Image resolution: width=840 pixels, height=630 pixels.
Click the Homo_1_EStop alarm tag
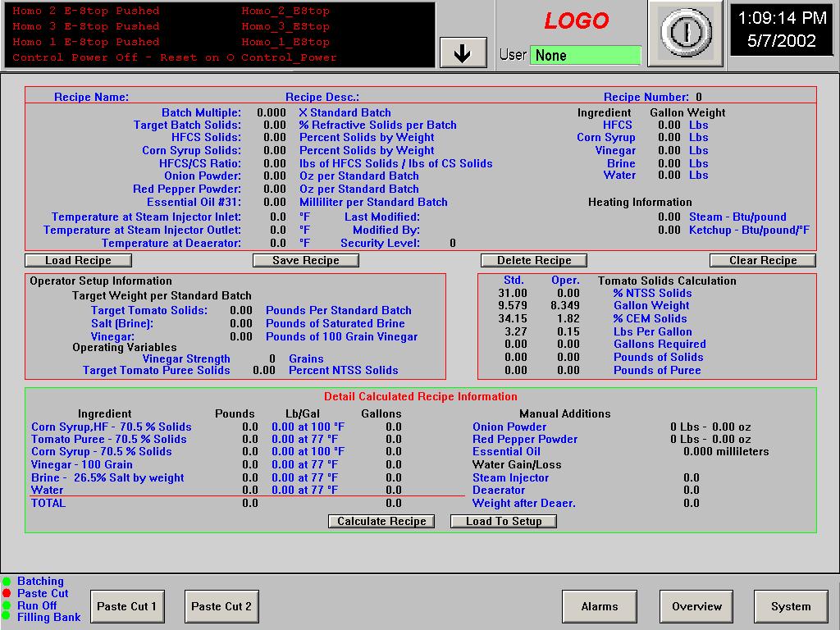[285, 42]
